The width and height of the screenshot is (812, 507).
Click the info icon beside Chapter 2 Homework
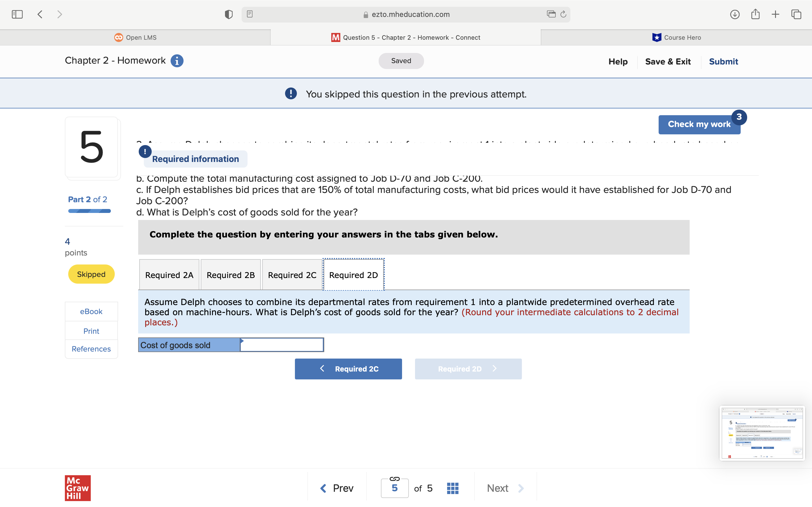pos(177,61)
